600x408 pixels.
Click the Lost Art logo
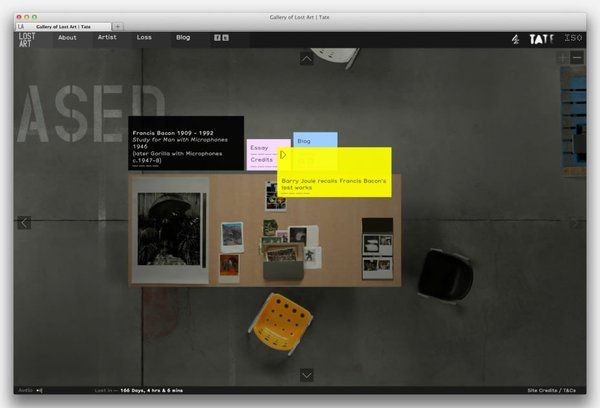(27, 39)
